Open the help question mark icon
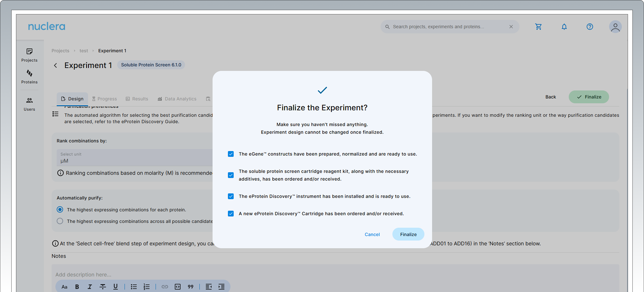Image resolution: width=644 pixels, height=292 pixels. coord(589,27)
